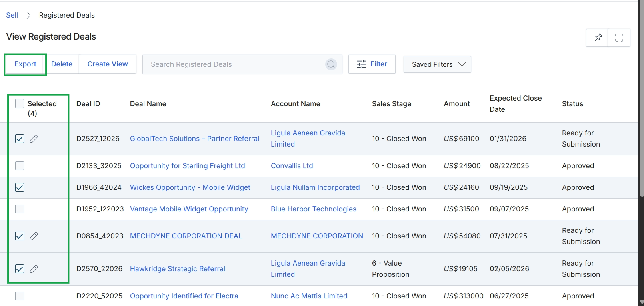
Task: Open the Saved Filters dropdown
Action: (x=437, y=64)
